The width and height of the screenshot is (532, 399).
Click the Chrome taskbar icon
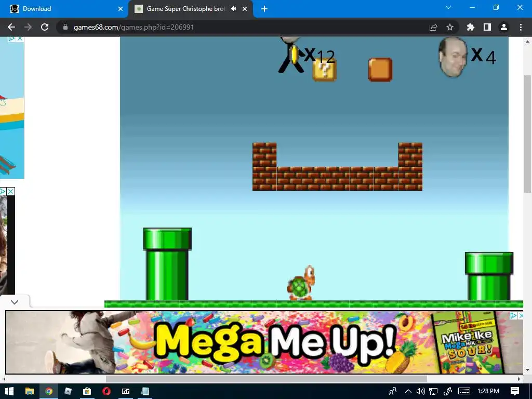49,391
